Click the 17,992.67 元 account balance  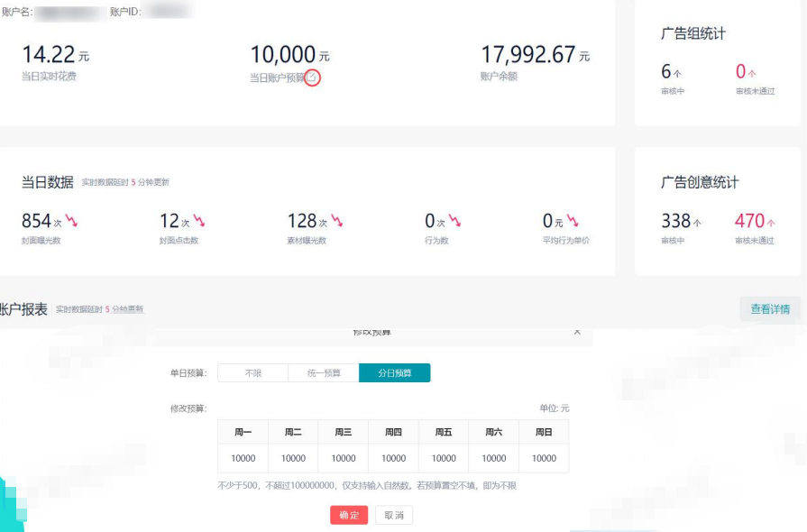pyautogui.click(x=536, y=54)
